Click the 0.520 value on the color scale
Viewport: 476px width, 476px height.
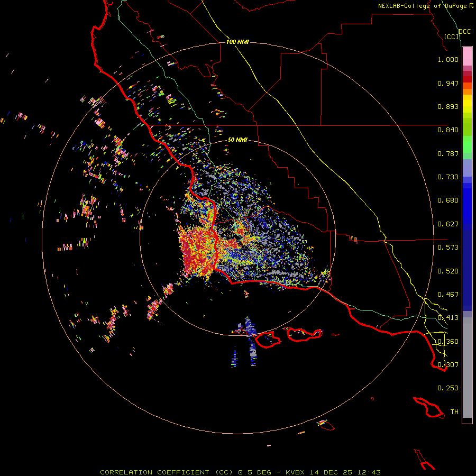coord(448,271)
